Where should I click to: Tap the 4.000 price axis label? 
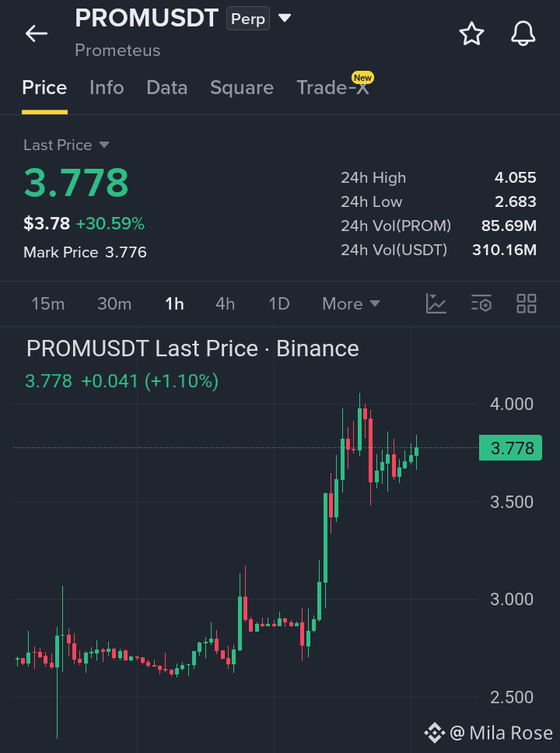pos(512,405)
